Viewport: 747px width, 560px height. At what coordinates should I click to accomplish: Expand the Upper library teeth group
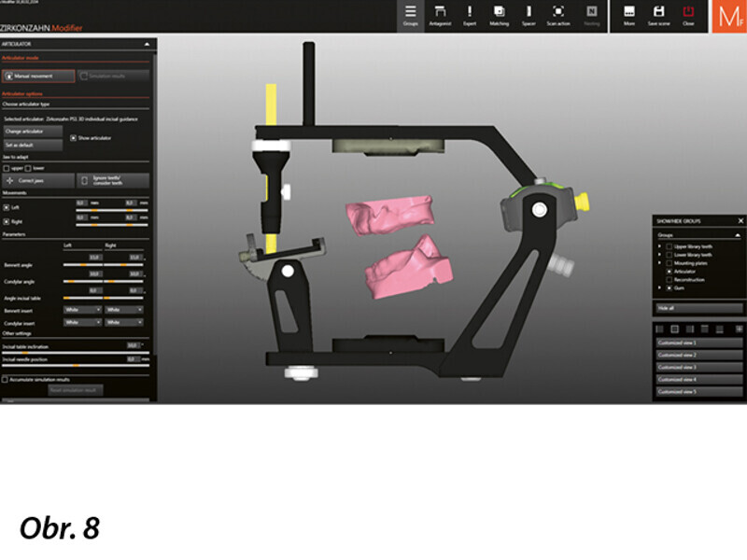pos(659,245)
